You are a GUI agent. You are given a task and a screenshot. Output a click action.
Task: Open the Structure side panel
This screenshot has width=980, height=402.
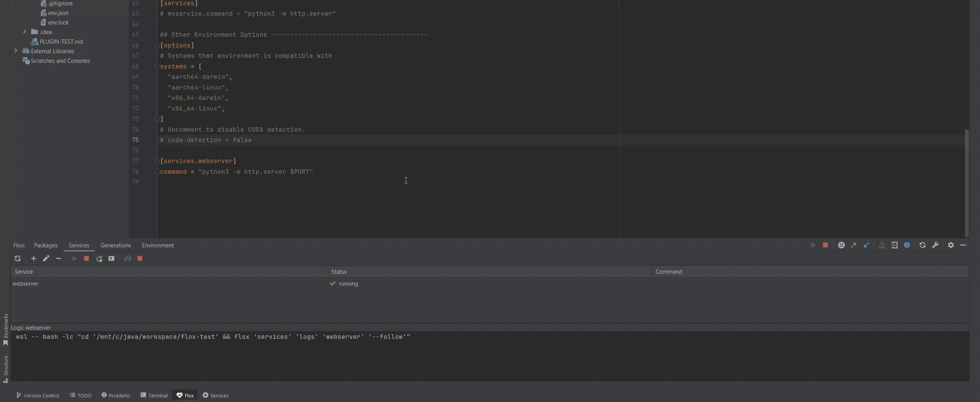[5, 369]
